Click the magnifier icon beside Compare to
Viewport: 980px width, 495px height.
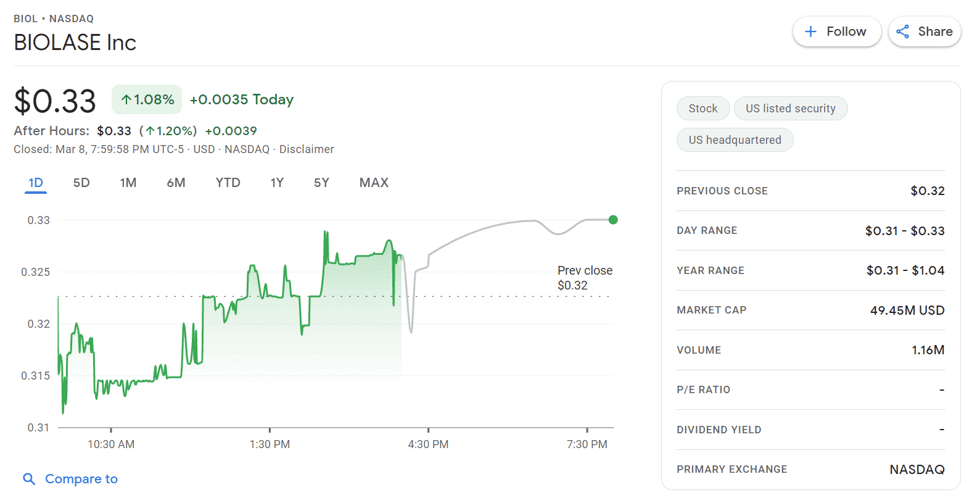(28, 479)
